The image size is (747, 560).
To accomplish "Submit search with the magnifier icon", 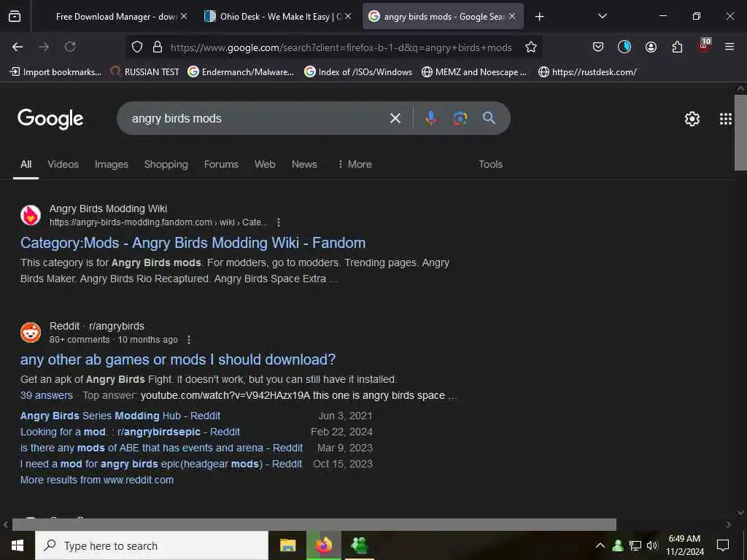I will (x=489, y=118).
